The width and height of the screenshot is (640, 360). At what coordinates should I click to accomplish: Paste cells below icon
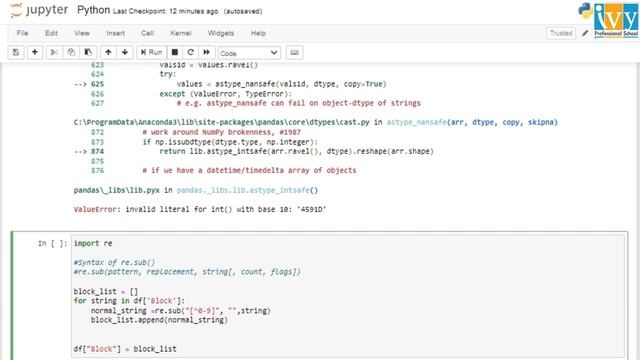point(88,52)
